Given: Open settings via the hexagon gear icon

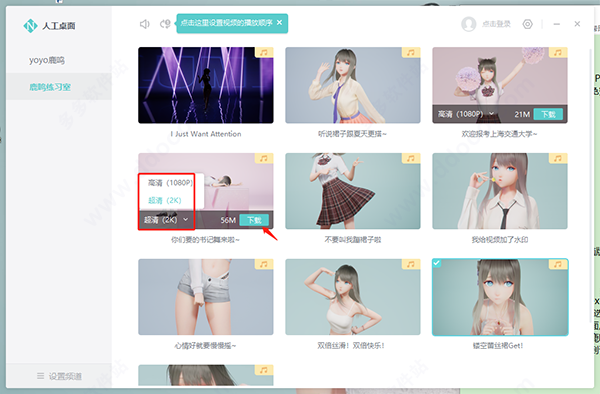Looking at the screenshot, I should [x=527, y=24].
